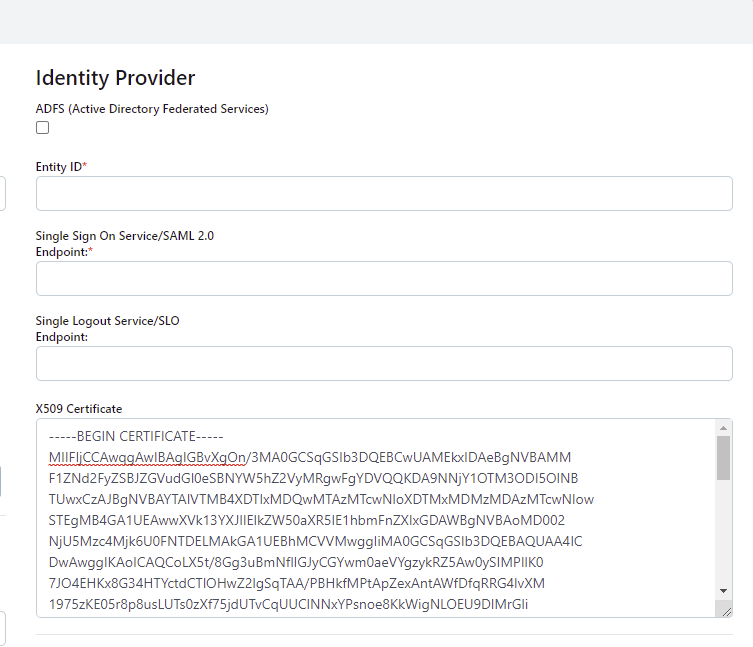
Task: Focus the Single Sign On Service endpoint field
Action: (x=384, y=279)
